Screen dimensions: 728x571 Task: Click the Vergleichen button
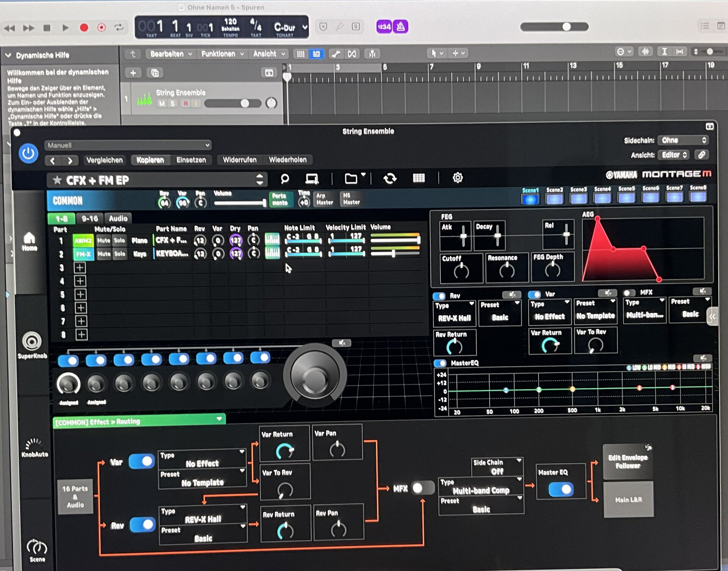tap(104, 160)
